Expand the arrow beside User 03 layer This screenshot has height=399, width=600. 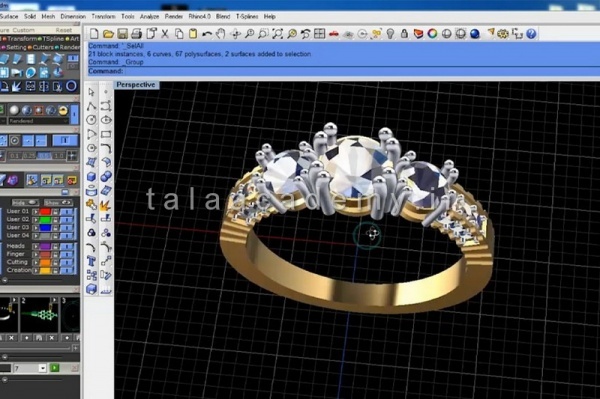click(36, 228)
